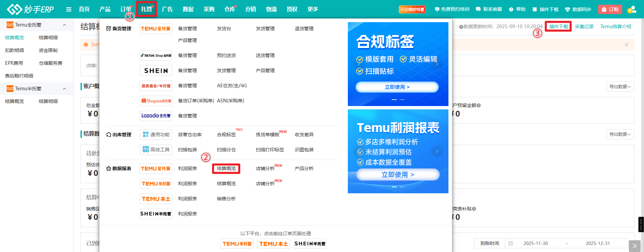Open the 产品 menu
Viewport: 644px width, 252px height.
click(x=105, y=9)
